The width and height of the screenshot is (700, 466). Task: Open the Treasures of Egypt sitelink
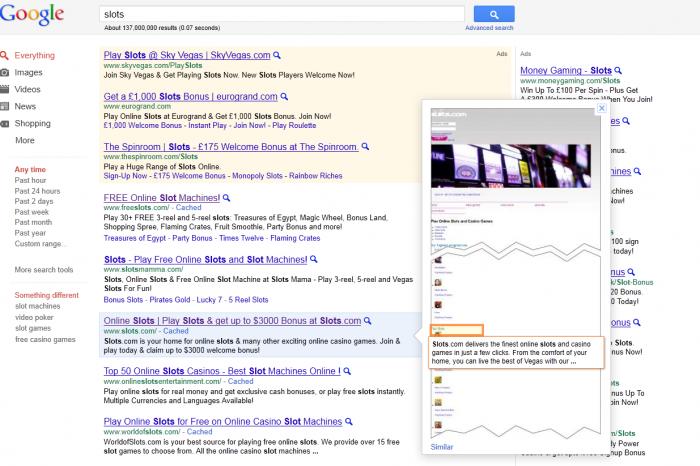(x=134, y=238)
